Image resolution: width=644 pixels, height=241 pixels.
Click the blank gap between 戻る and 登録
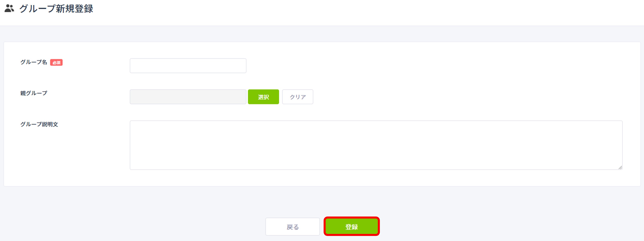tap(322, 226)
